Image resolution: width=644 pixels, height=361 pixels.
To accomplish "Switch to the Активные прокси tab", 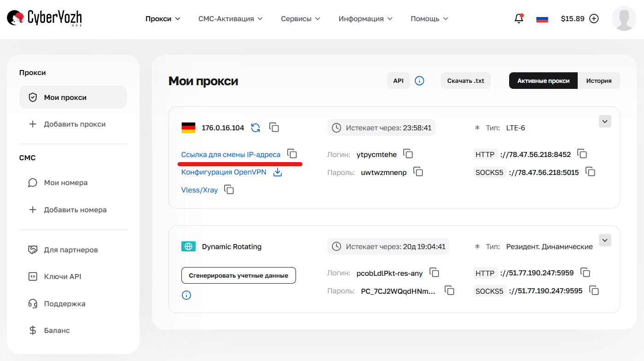I will (x=543, y=81).
